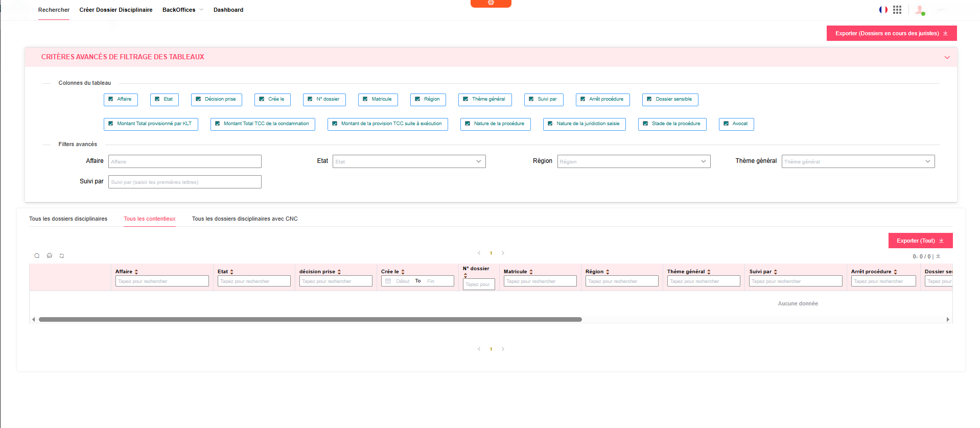980x428 pixels.
Task: Toggle Montant Total provisionné par KLT checkbox
Action: [x=111, y=124]
